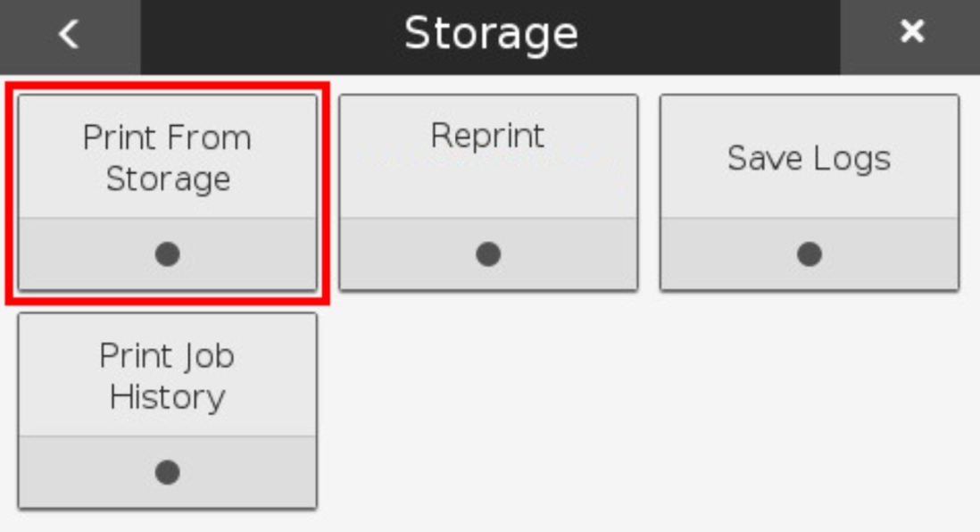
Task: Tap the dark header area labeled Storage
Action: coord(489,33)
